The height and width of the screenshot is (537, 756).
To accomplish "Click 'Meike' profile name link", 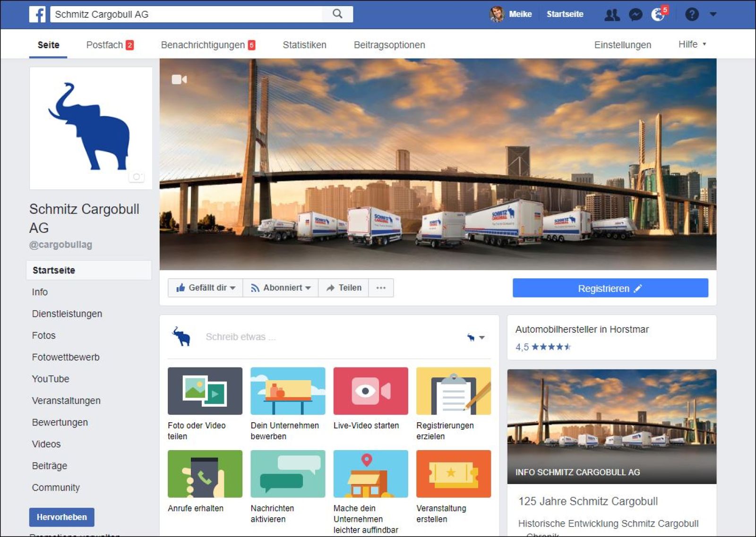I will 520,14.
